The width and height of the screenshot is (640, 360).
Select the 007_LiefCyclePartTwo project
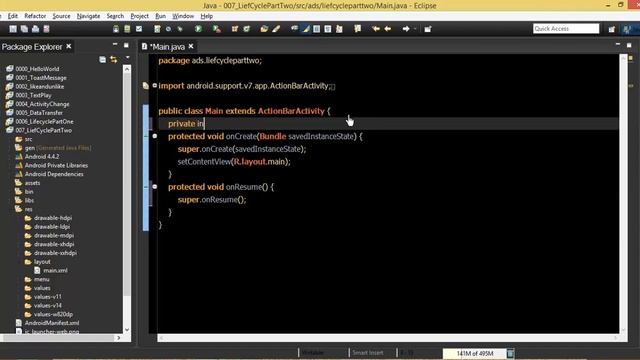tap(44, 130)
